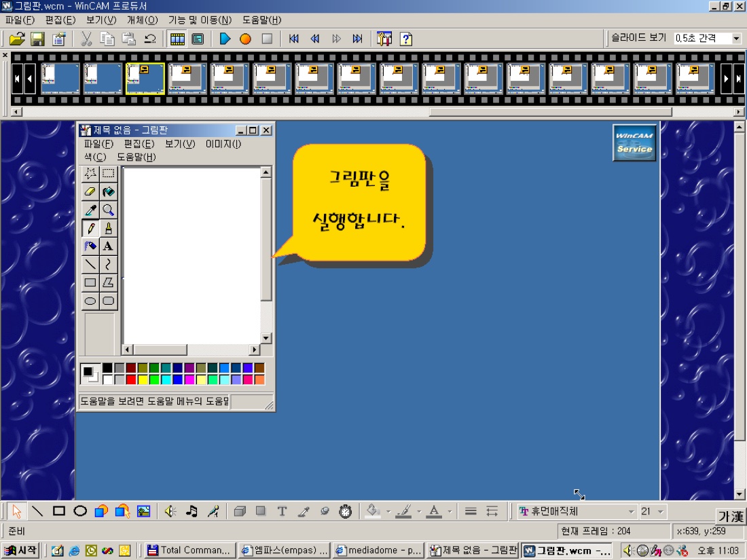Click the music note sound icon
The image size is (747, 560).
[192, 511]
